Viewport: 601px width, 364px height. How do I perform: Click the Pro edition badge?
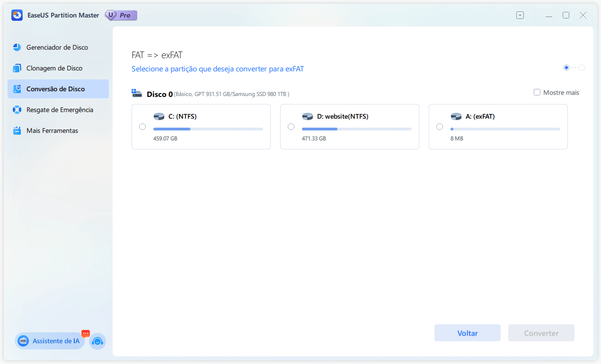[121, 15]
